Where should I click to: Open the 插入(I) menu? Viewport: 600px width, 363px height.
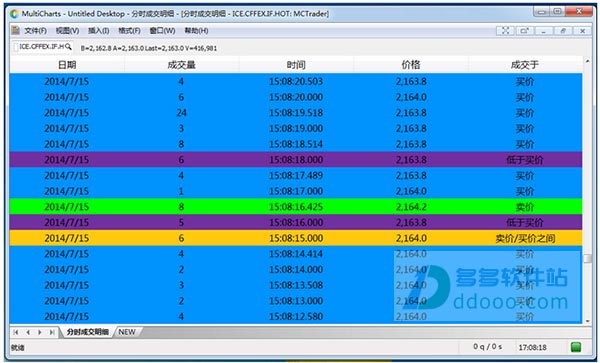98,31
